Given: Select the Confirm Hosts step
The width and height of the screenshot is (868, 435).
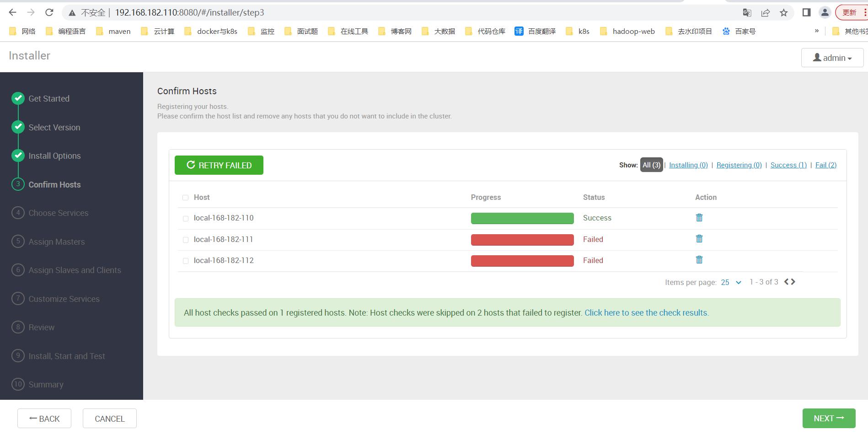Looking at the screenshot, I should point(54,184).
